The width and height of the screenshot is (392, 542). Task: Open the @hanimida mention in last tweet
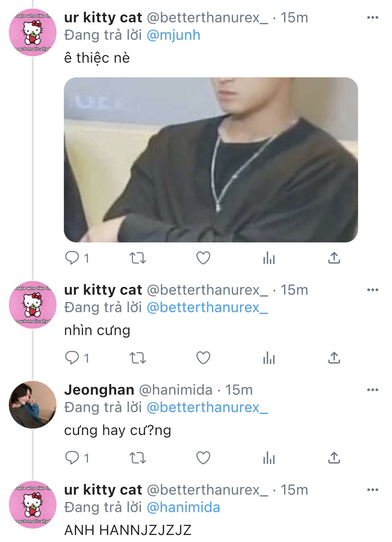click(x=183, y=507)
